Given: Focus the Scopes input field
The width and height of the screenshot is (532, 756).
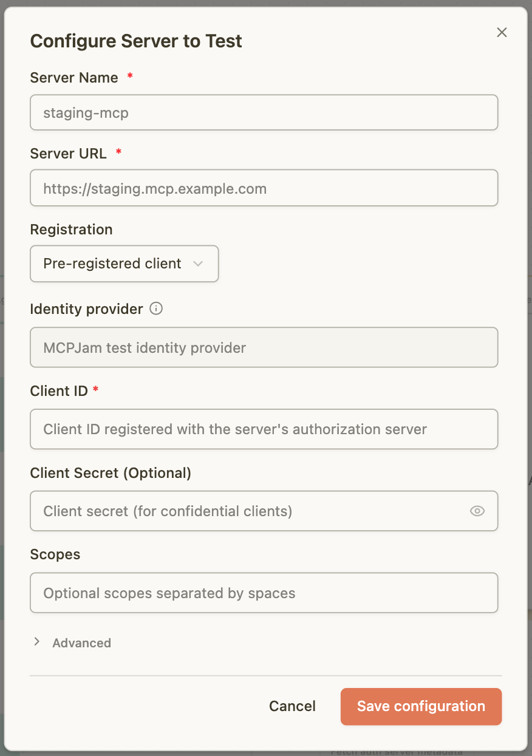Looking at the screenshot, I should (x=264, y=593).
